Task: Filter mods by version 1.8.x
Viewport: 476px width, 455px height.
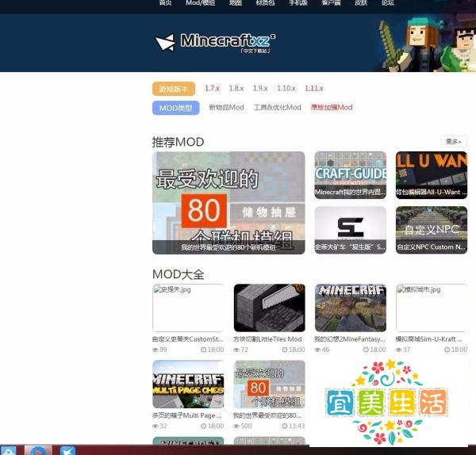Action: click(236, 88)
